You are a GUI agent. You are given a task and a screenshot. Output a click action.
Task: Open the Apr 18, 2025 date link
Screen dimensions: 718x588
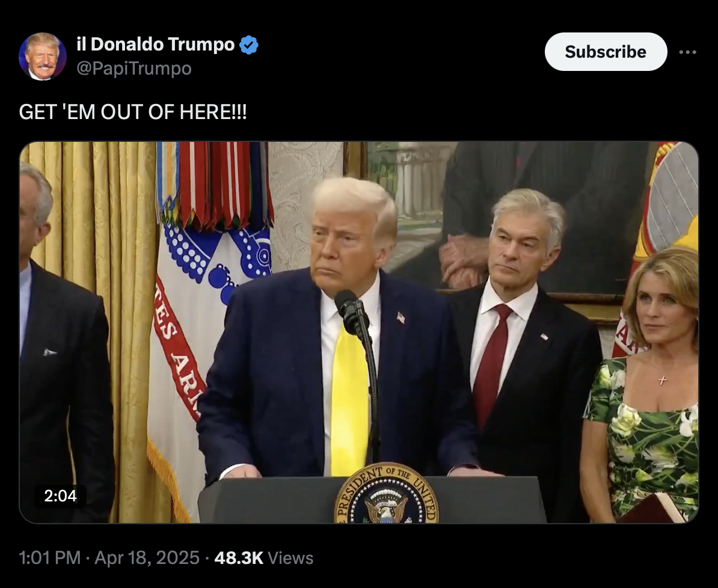coord(147,558)
